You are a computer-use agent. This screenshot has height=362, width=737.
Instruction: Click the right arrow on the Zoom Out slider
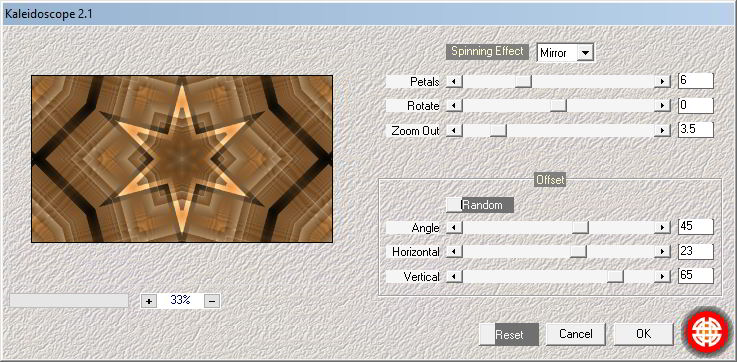[662, 130]
